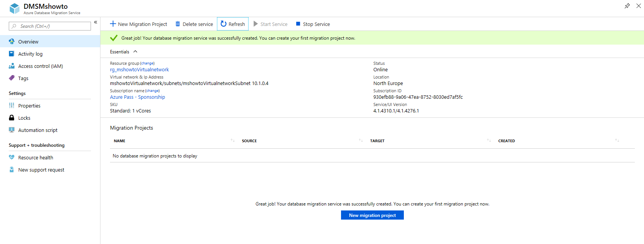
Task: Click the purple Tags icon
Action: (x=12, y=78)
